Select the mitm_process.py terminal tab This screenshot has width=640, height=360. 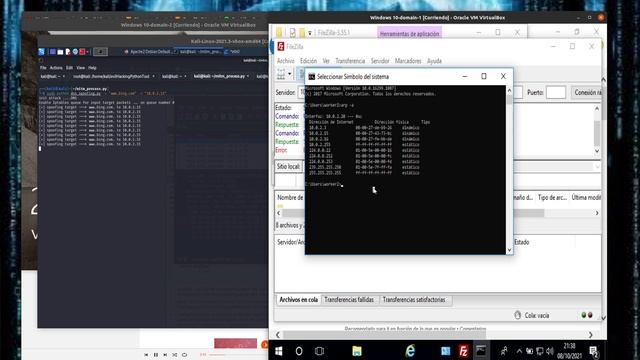[x=221, y=76]
